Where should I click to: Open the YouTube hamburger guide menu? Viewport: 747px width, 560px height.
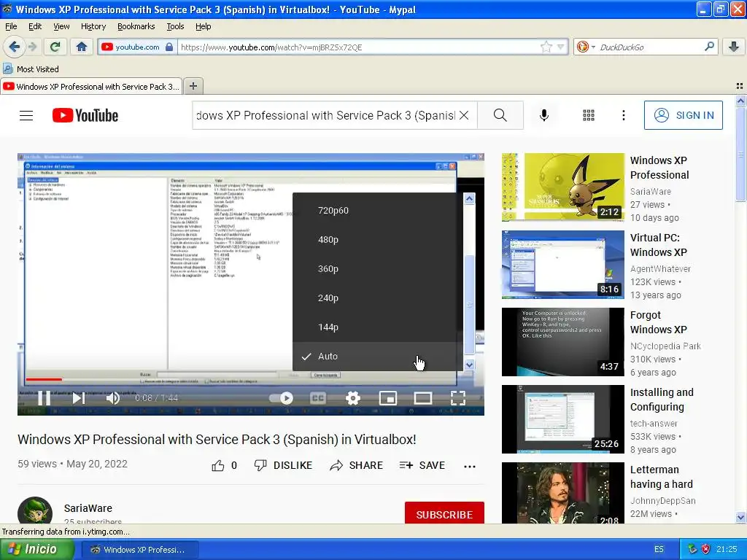(26, 115)
